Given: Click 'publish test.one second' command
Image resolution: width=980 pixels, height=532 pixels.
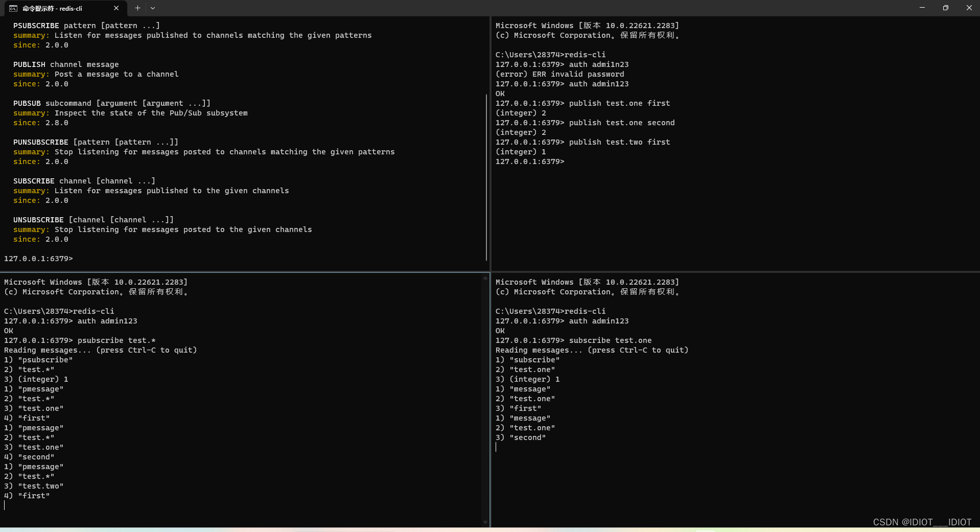Looking at the screenshot, I should coord(622,123).
